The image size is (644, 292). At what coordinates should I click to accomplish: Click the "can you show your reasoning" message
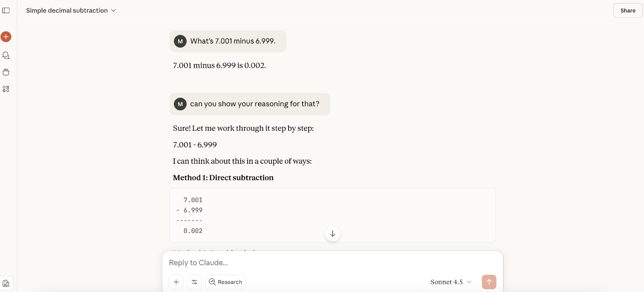[254, 104]
